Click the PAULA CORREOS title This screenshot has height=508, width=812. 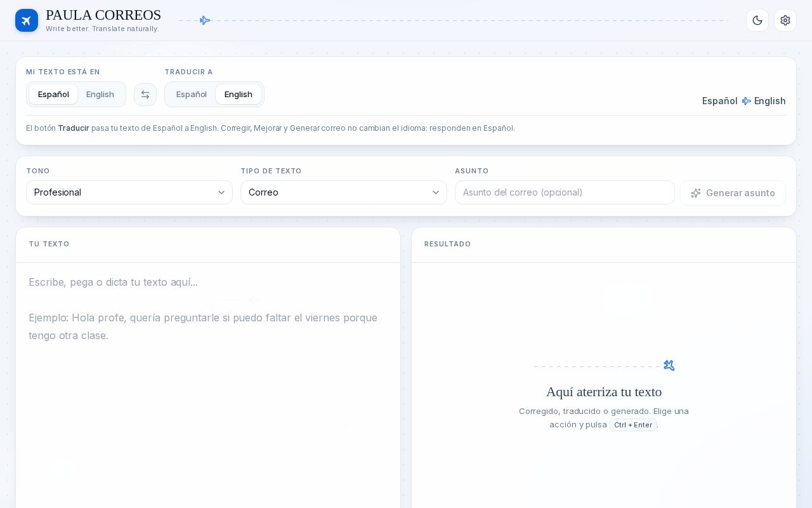pos(103,15)
